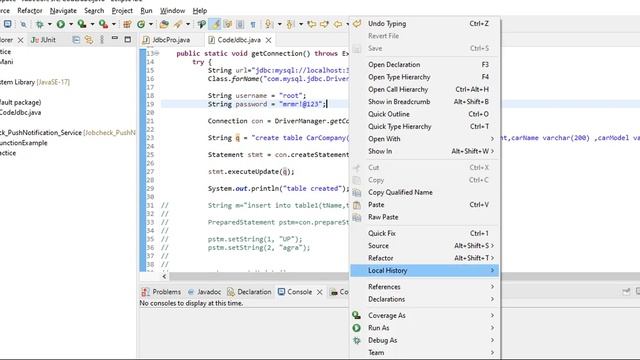Click the editor horizontal scrollbar thumb
The height and width of the screenshot is (360, 640).
[259, 276]
